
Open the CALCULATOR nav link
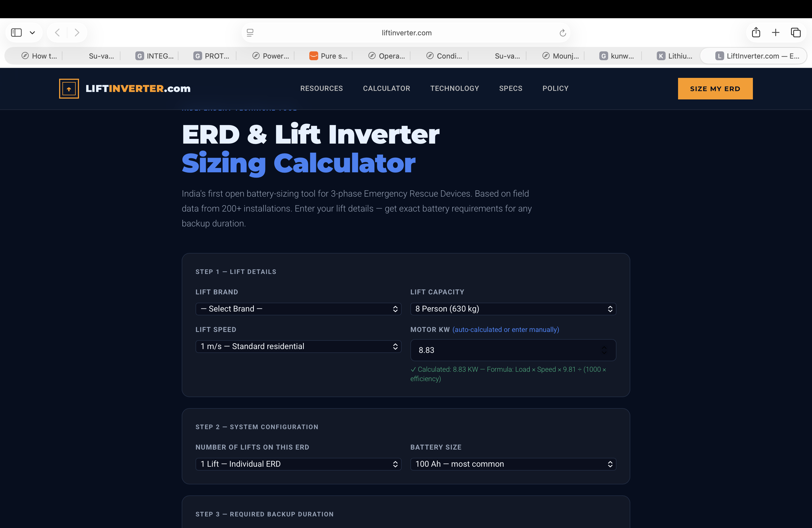click(x=387, y=88)
